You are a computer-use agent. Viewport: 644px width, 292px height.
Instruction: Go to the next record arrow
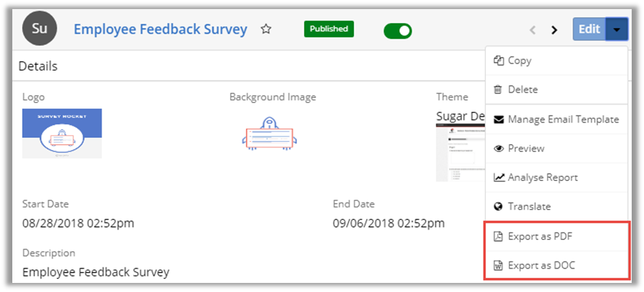(554, 30)
